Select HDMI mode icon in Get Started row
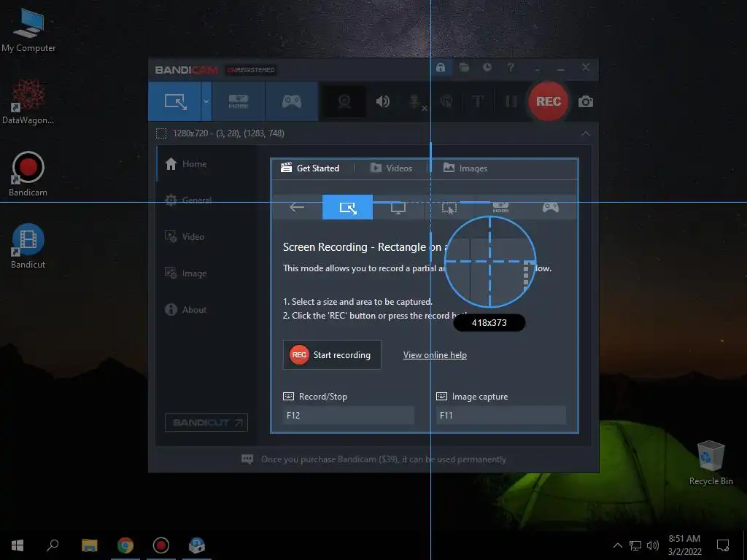The width and height of the screenshot is (747, 560). click(x=500, y=208)
